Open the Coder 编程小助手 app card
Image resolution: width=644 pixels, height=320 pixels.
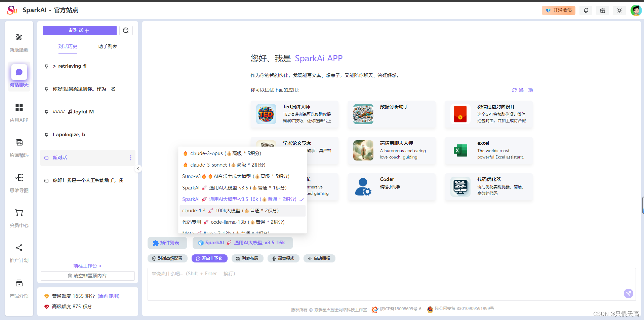pyautogui.click(x=392, y=187)
